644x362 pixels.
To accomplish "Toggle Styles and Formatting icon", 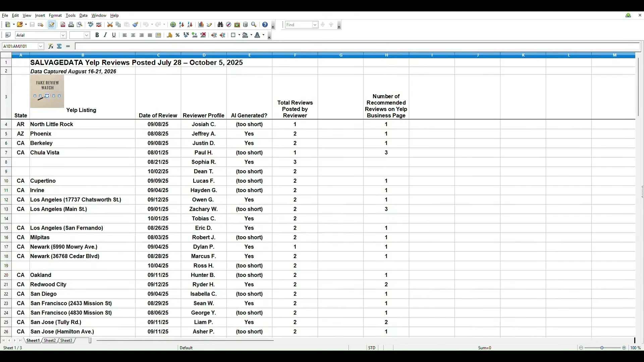I will tap(8, 35).
